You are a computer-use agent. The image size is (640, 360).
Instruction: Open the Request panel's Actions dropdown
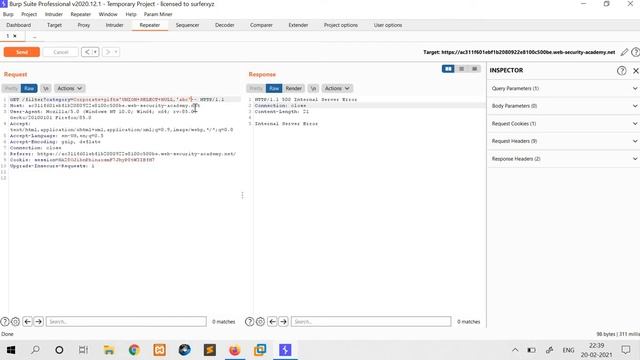pos(69,88)
